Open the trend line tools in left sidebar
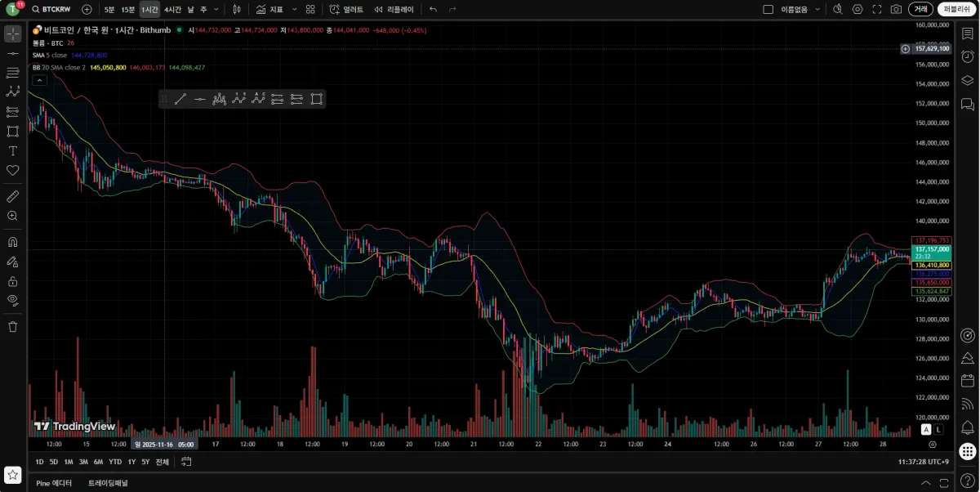 pyautogui.click(x=12, y=53)
